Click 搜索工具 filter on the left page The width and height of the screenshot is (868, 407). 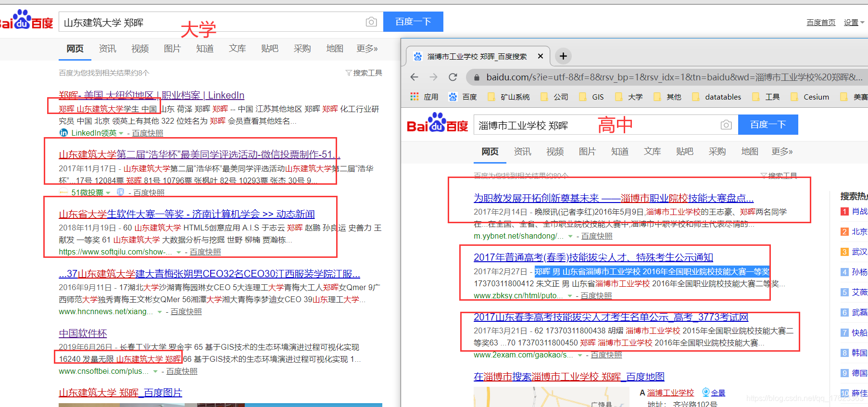(x=364, y=73)
